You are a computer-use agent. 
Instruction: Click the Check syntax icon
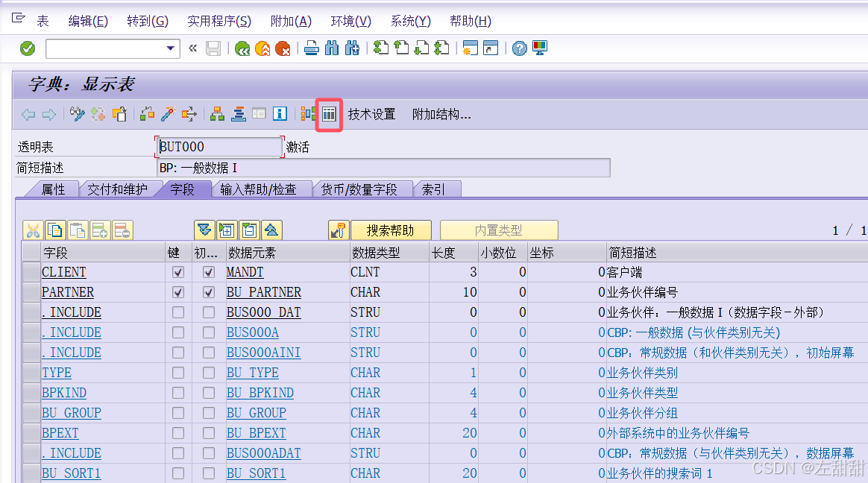[147, 114]
